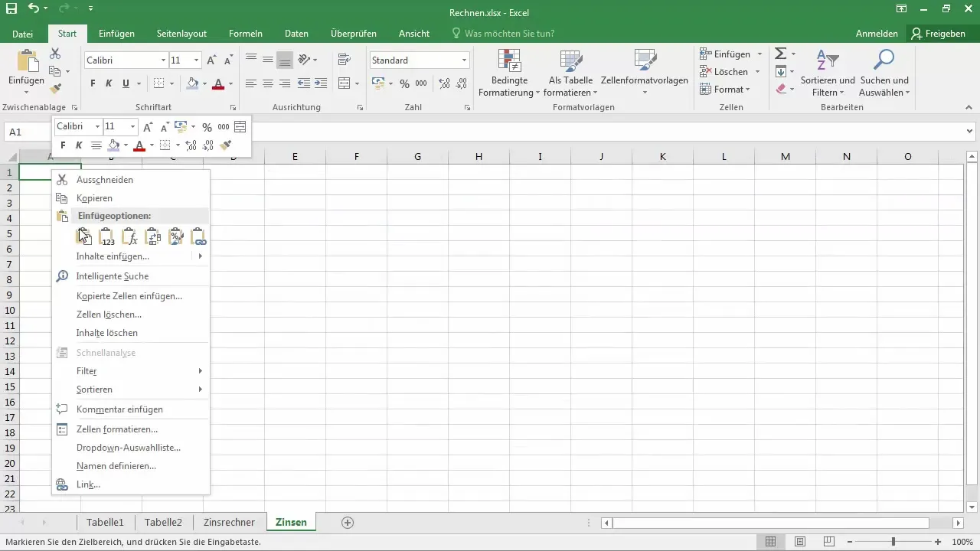Apply ribbon fill color bucket
The image size is (980, 551).
click(x=192, y=83)
